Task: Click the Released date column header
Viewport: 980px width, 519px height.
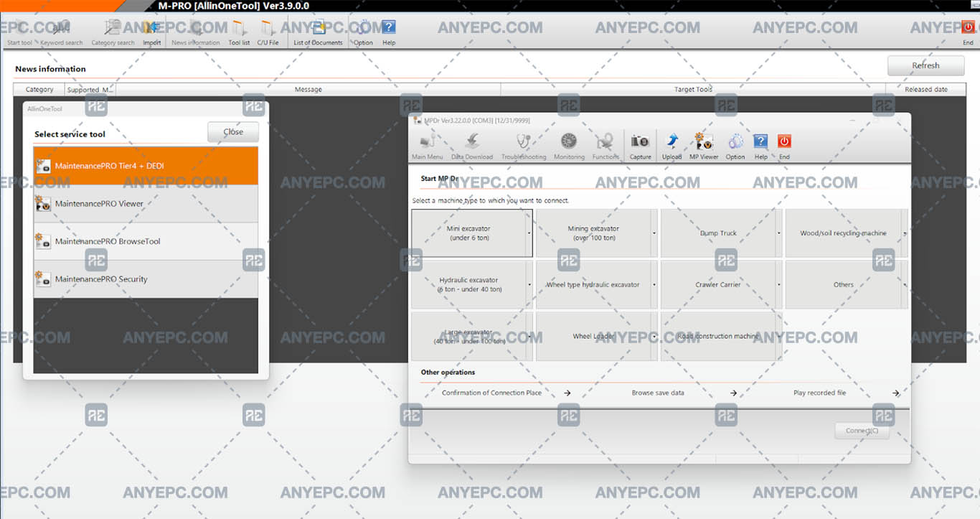Action: [925, 90]
